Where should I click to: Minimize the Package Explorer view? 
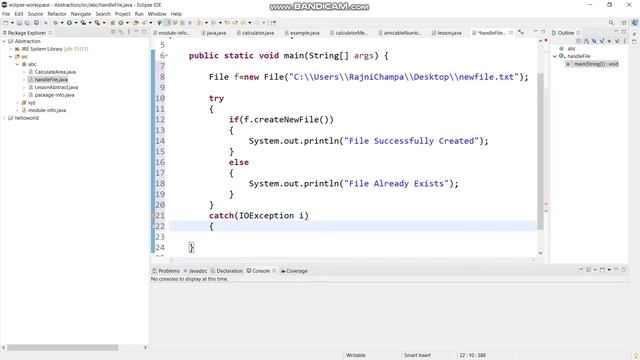136,32
